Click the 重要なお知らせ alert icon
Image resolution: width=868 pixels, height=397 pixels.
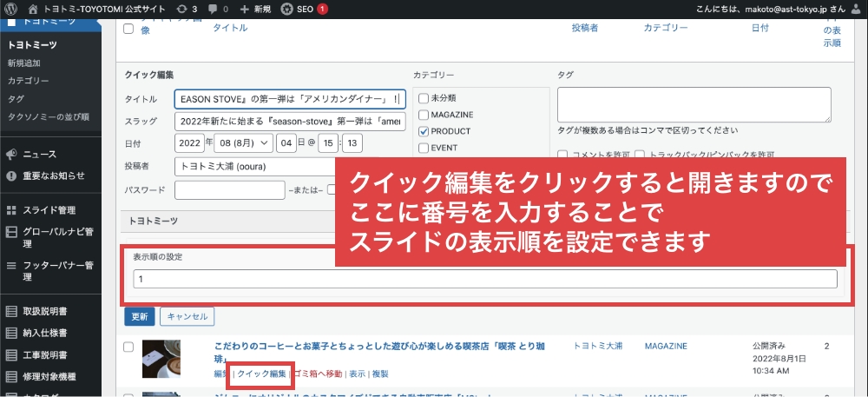pos(11,176)
